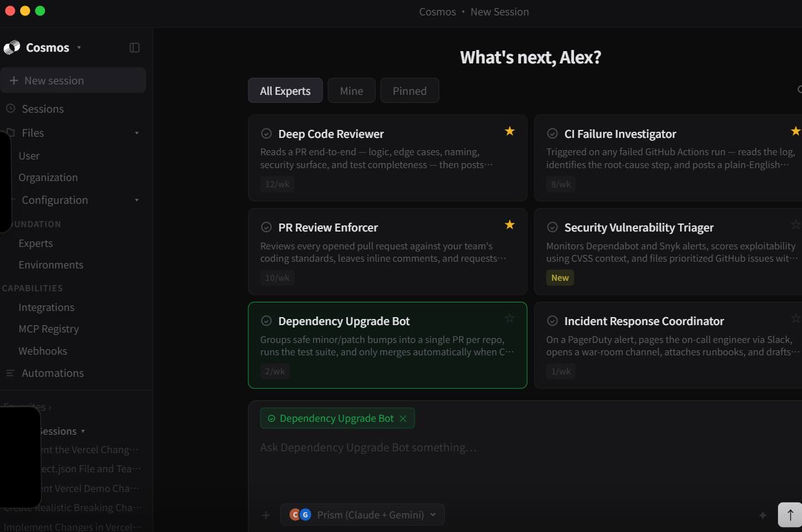Open Environments in the sidebar
802x532 pixels.
tap(51, 265)
